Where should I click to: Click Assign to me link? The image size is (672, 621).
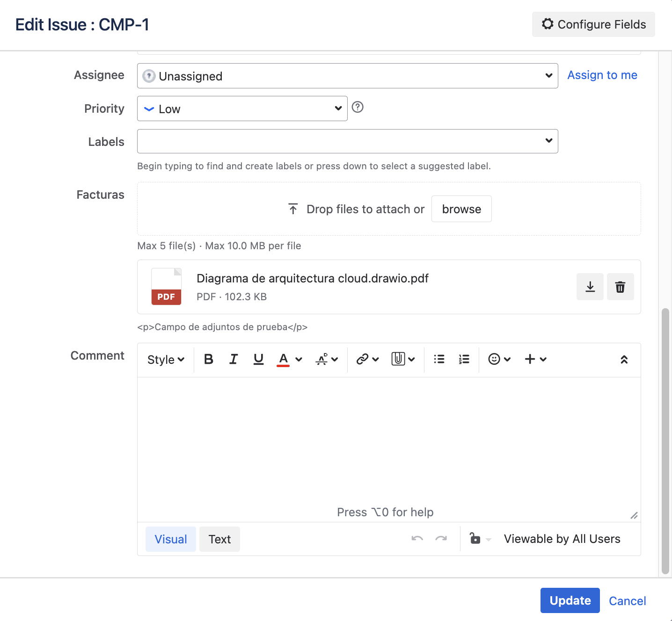(602, 75)
